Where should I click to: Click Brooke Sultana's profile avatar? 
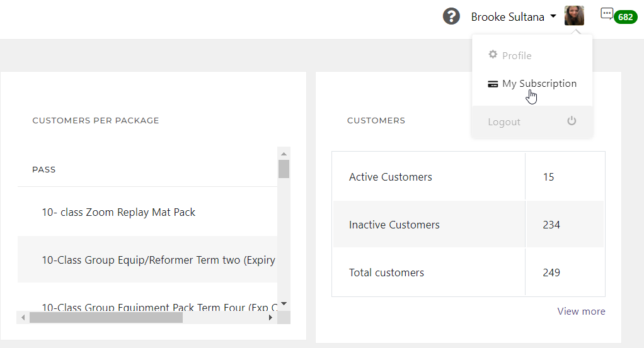(x=574, y=16)
